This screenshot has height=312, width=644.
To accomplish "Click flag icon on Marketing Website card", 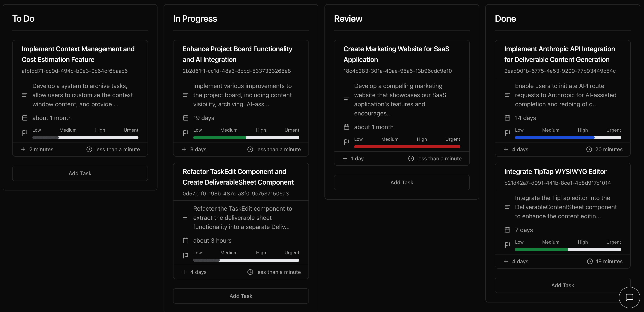I will tap(346, 142).
